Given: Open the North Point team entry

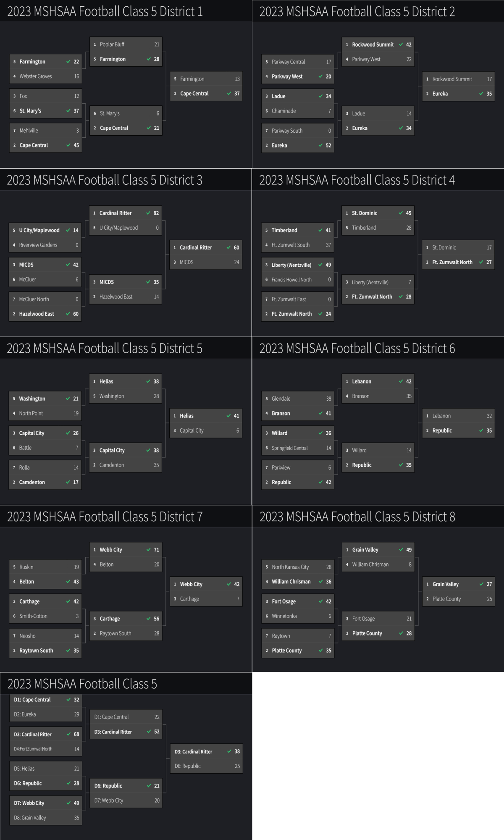Looking at the screenshot, I should [31, 413].
